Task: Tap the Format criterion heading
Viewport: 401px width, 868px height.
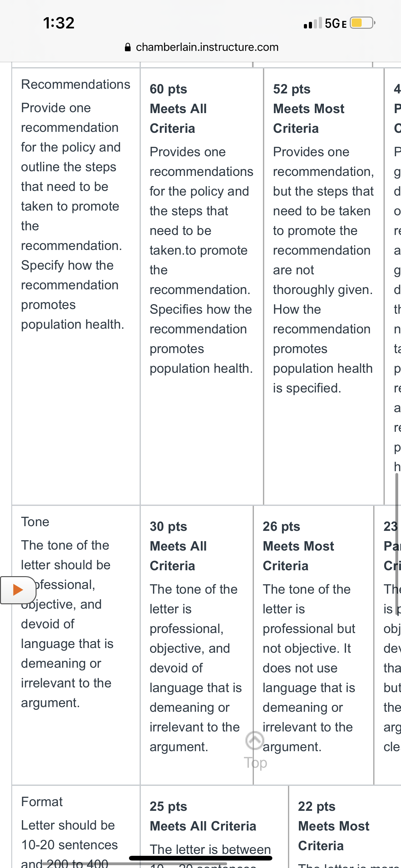Action: coord(42,802)
